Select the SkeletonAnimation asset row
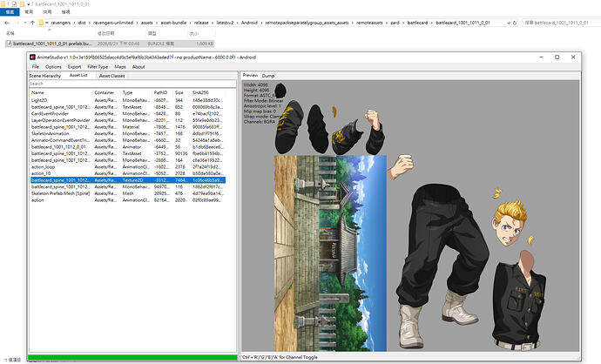The image size is (601, 364). point(128,133)
